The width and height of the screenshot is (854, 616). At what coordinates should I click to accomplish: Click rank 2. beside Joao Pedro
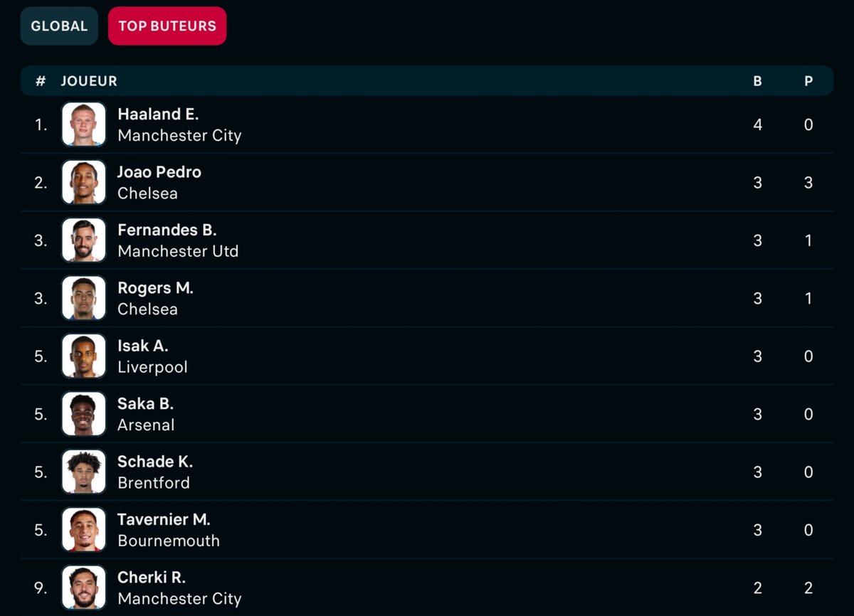41,183
